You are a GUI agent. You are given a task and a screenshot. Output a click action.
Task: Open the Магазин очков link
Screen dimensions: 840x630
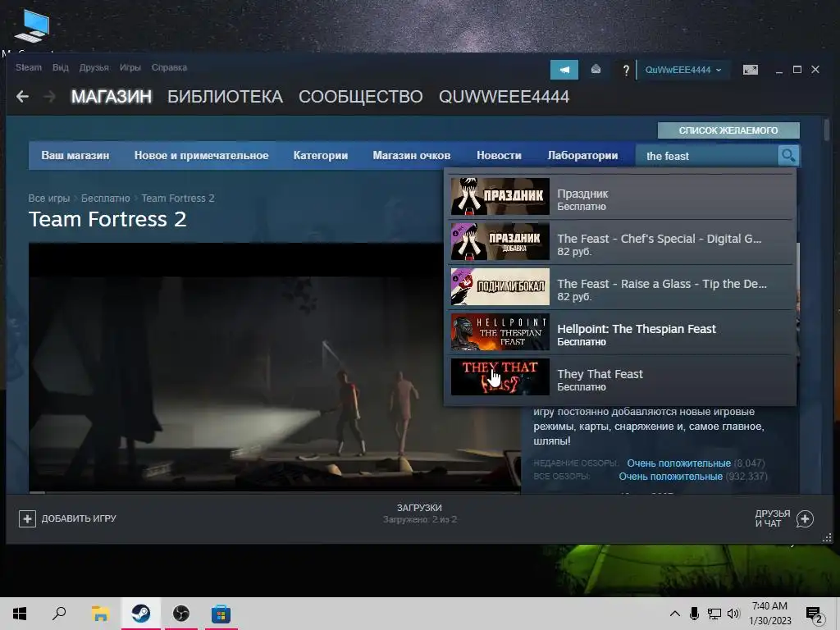[412, 155]
